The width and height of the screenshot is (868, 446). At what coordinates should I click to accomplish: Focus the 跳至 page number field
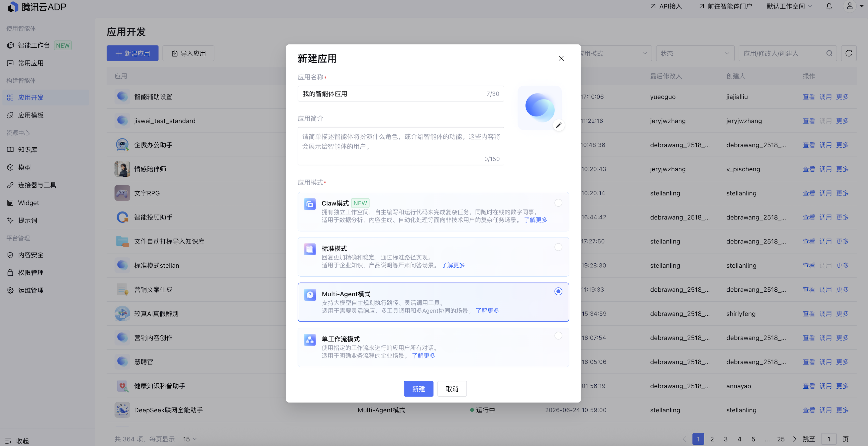click(x=829, y=439)
